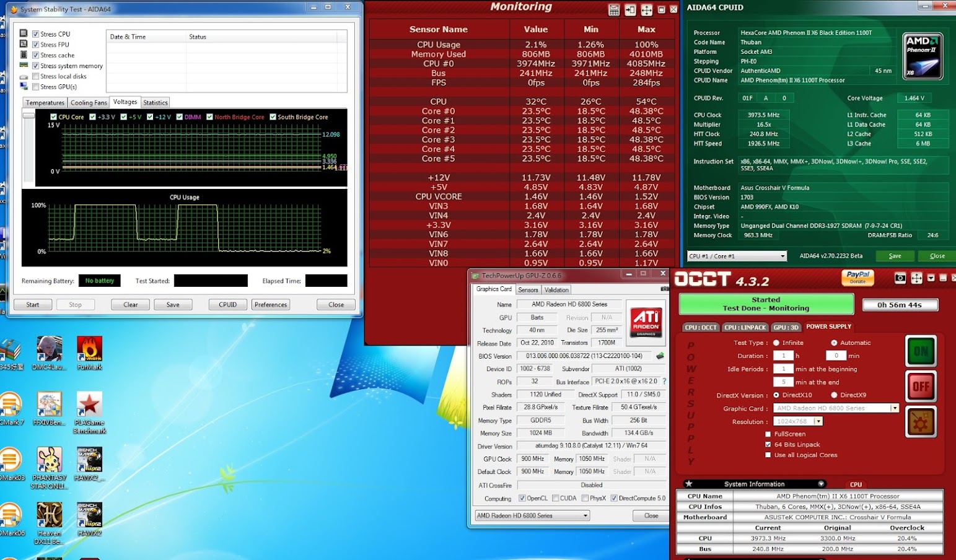Toggle the Stress system memory checkbox

(36, 66)
